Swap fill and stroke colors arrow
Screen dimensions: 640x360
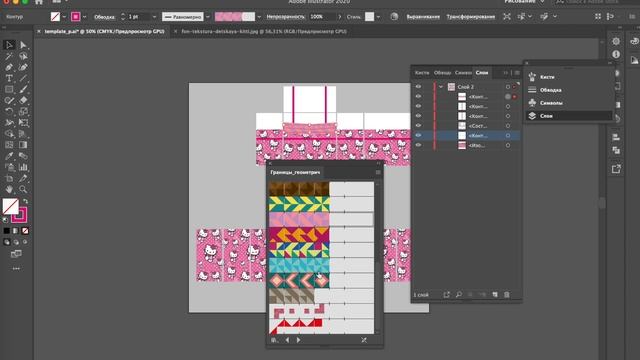(25, 201)
